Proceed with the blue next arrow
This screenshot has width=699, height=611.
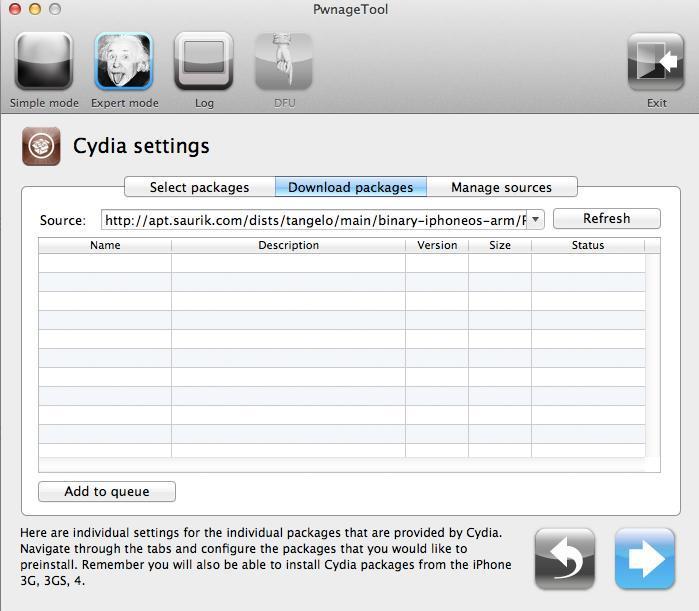pyautogui.click(x=645, y=558)
